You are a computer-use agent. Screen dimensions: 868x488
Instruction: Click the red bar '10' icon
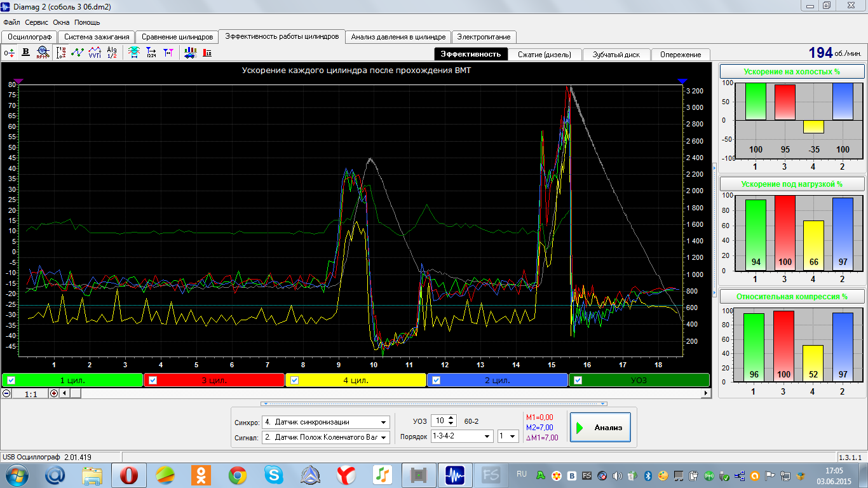pyautogui.click(x=207, y=53)
